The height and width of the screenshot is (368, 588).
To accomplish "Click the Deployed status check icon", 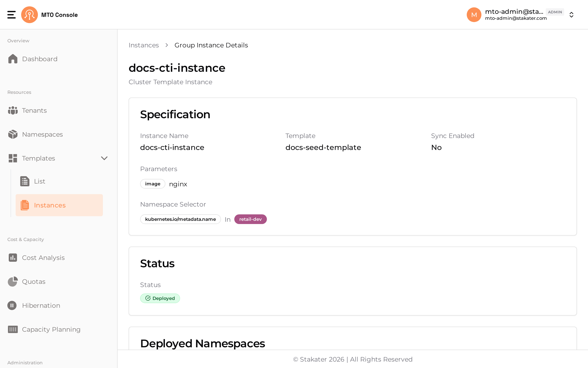I will tap(148, 298).
